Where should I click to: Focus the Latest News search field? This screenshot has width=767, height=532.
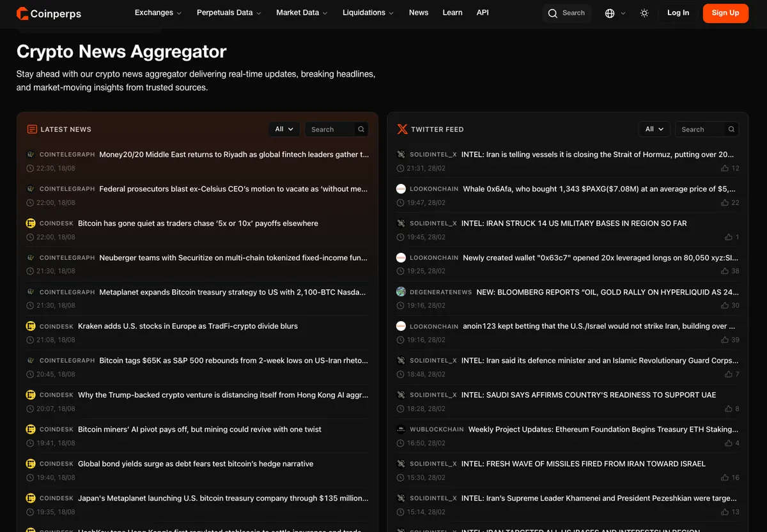coord(331,129)
